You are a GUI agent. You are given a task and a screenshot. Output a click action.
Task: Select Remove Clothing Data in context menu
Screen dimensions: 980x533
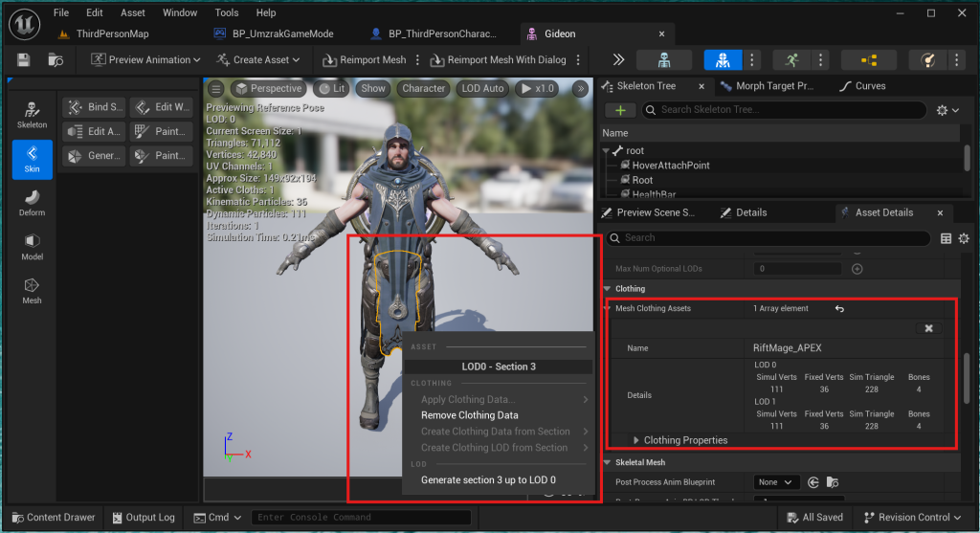469,415
